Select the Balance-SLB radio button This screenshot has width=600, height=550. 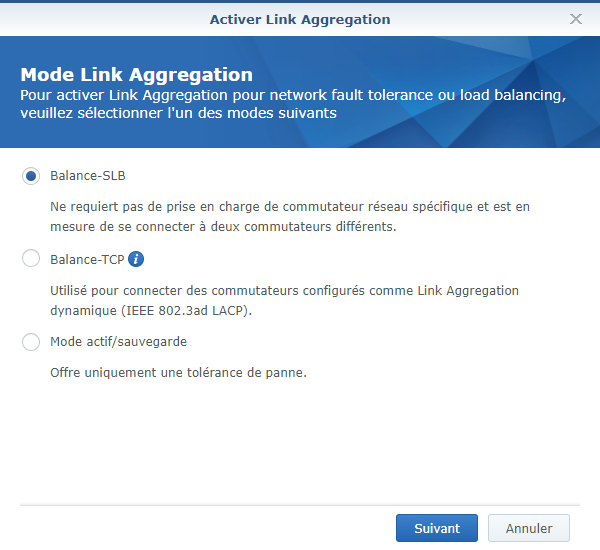pos(31,176)
